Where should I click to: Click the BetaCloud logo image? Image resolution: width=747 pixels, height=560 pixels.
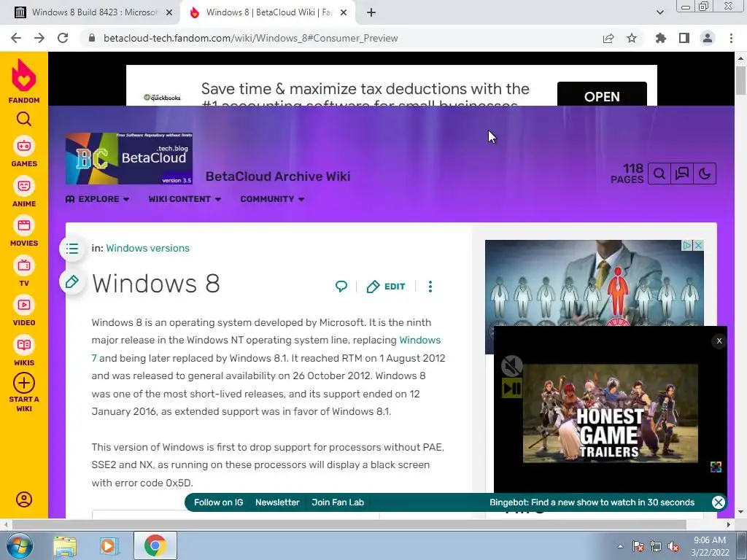pos(129,158)
